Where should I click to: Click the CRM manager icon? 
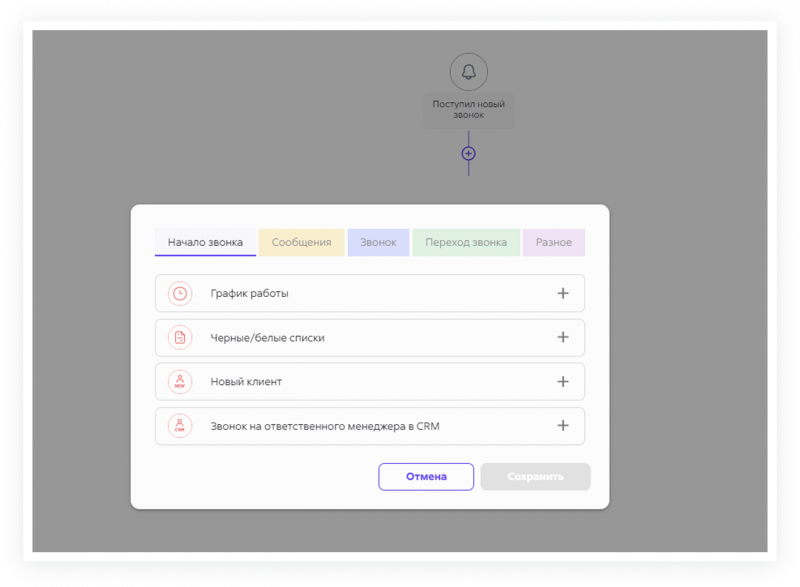pos(179,426)
